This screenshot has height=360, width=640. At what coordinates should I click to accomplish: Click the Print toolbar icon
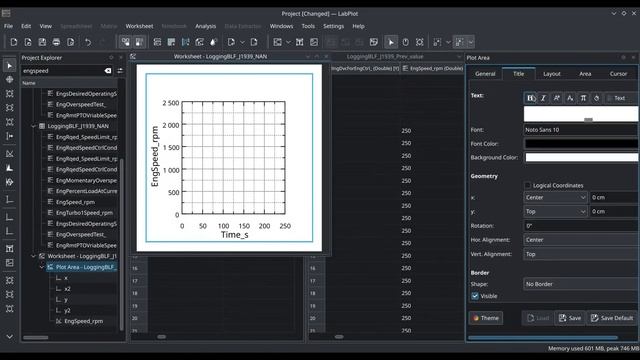pos(56,42)
